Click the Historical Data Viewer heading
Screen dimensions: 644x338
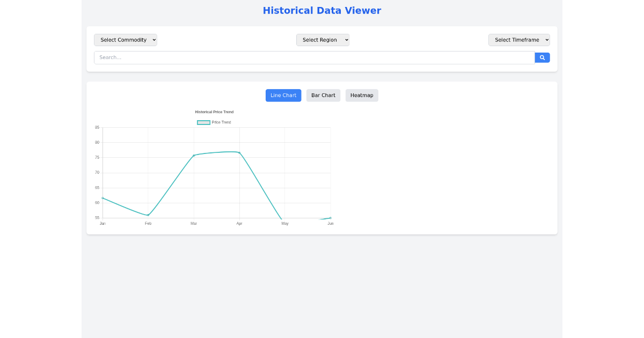[x=321, y=10]
